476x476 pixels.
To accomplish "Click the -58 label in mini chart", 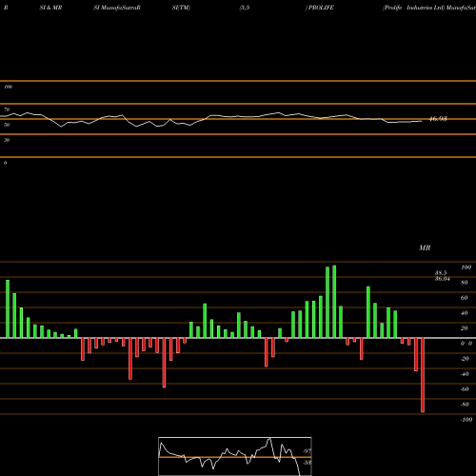I will click(307, 463).
